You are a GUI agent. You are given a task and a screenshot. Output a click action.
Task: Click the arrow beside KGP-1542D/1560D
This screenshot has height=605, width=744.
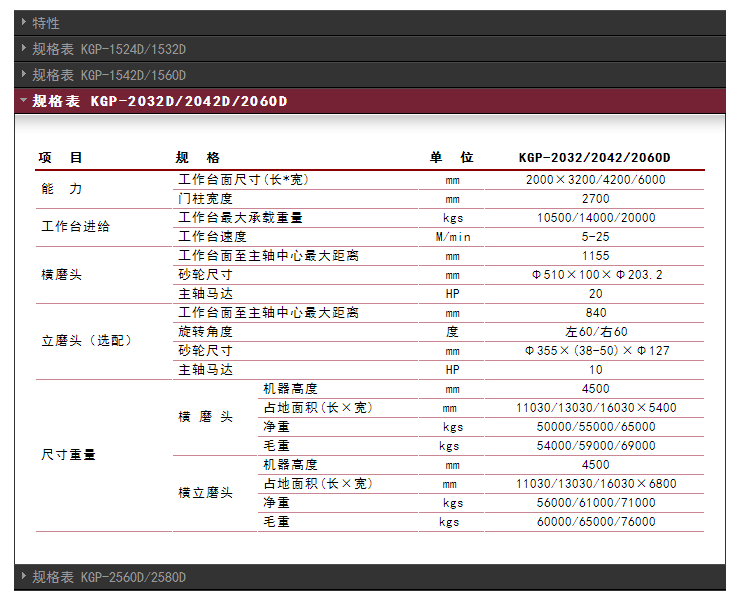(24, 74)
